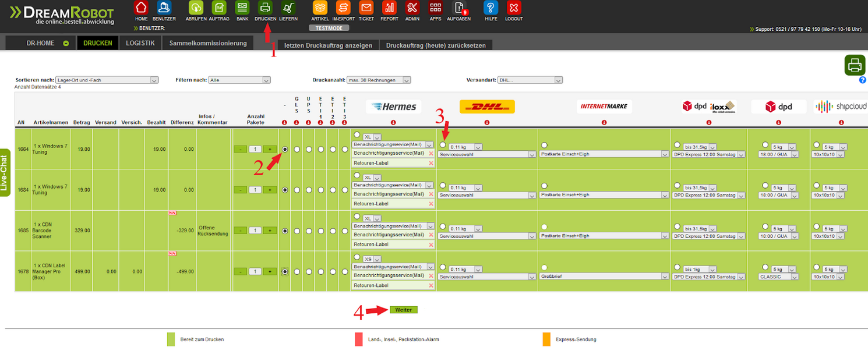Open the Hermes XS size dropdown for order 1678
Screen dimensions: 868x361
point(372,259)
